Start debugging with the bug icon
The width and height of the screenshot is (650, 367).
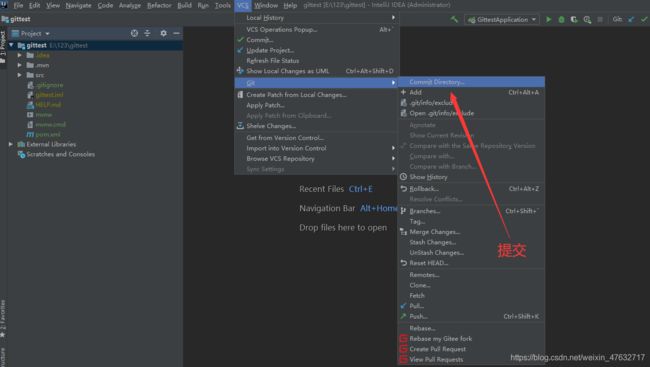tap(561, 19)
